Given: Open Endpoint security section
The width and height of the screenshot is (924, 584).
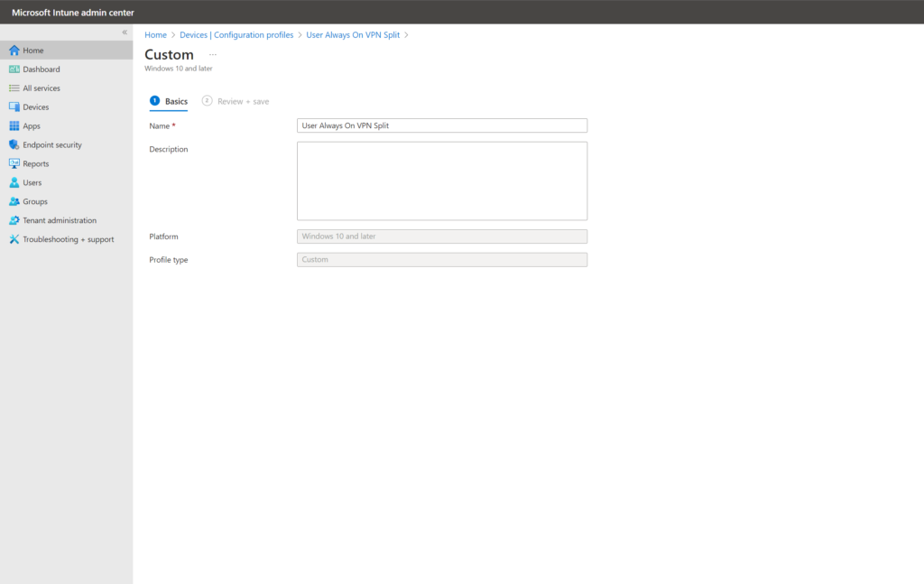Looking at the screenshot, I should click(52, 144).
